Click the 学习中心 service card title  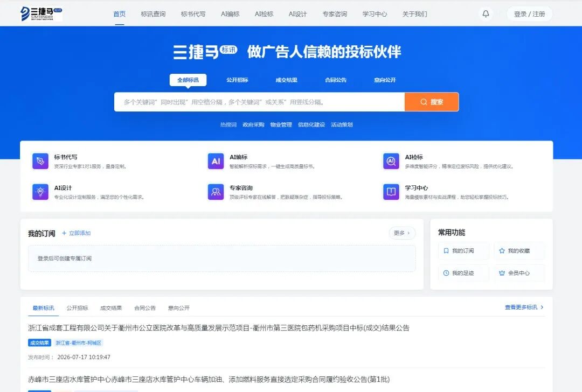coord(416,188)
